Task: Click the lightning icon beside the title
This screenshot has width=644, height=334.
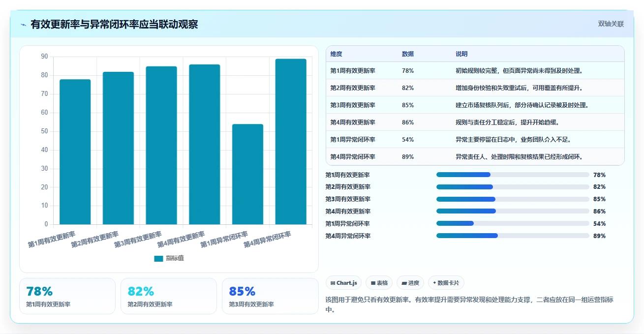Action: coord(24,25)
